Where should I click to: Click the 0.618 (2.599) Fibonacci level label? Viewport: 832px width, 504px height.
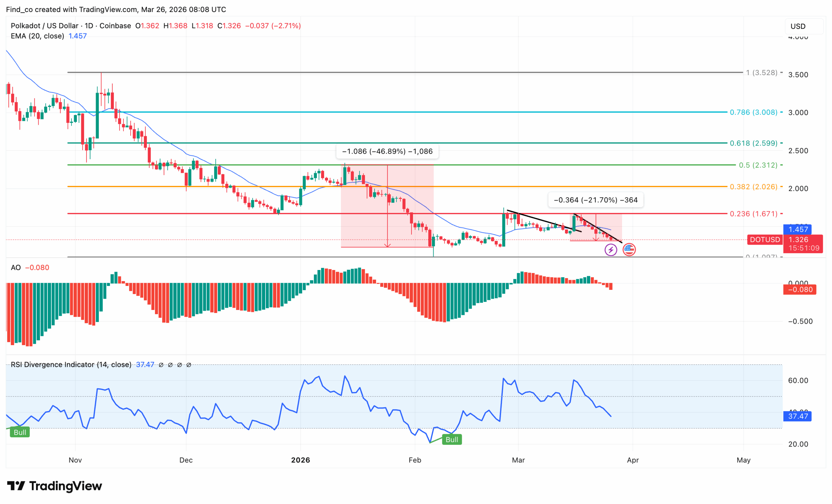point(753,143)
